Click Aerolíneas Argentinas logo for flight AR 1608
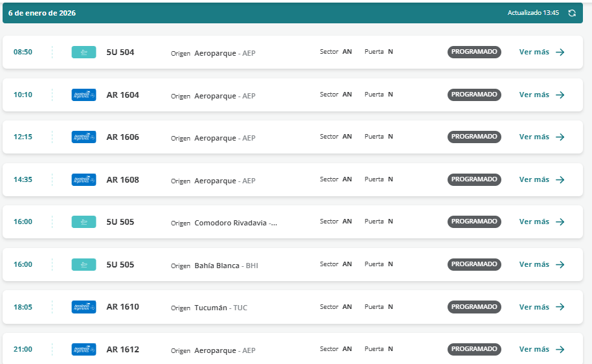The height and width of the screenshot is (364, 592). (84, 180)
